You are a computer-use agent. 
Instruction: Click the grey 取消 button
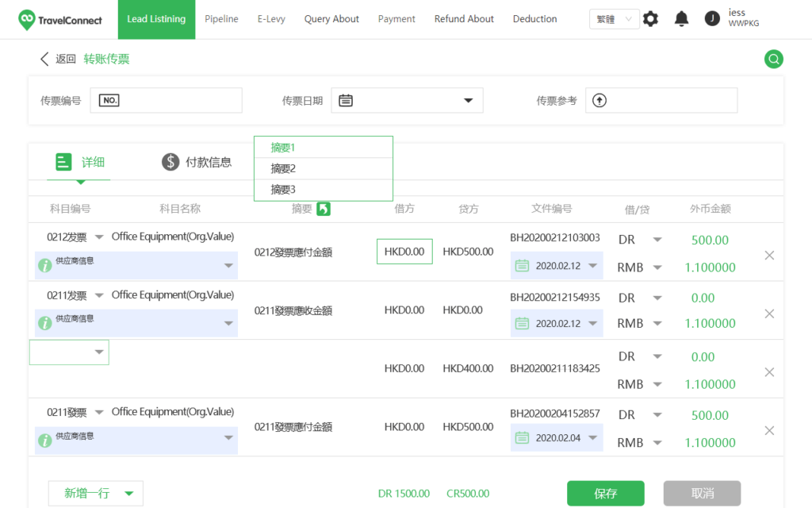pos(702,493)
